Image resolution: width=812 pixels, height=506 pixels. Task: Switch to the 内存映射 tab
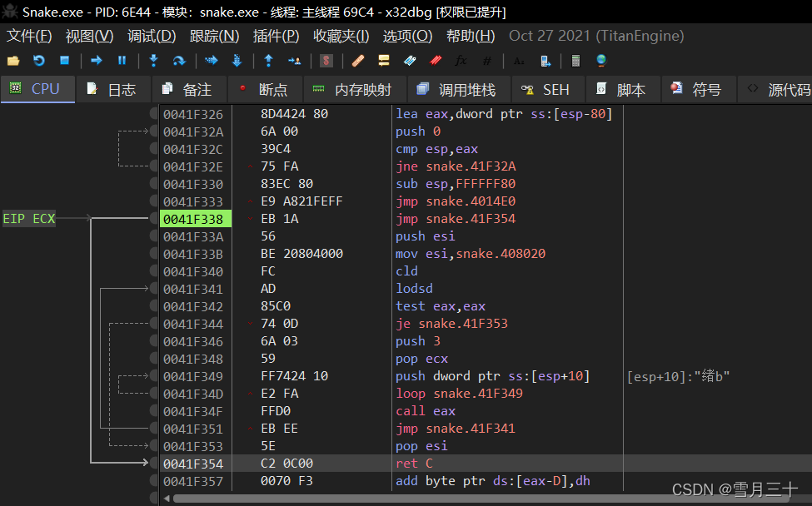[355, 90]
